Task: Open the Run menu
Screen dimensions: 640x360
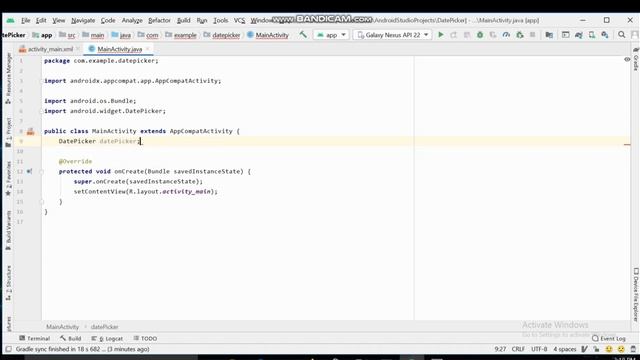Action: pyautogui.click(x=202, y=20)
